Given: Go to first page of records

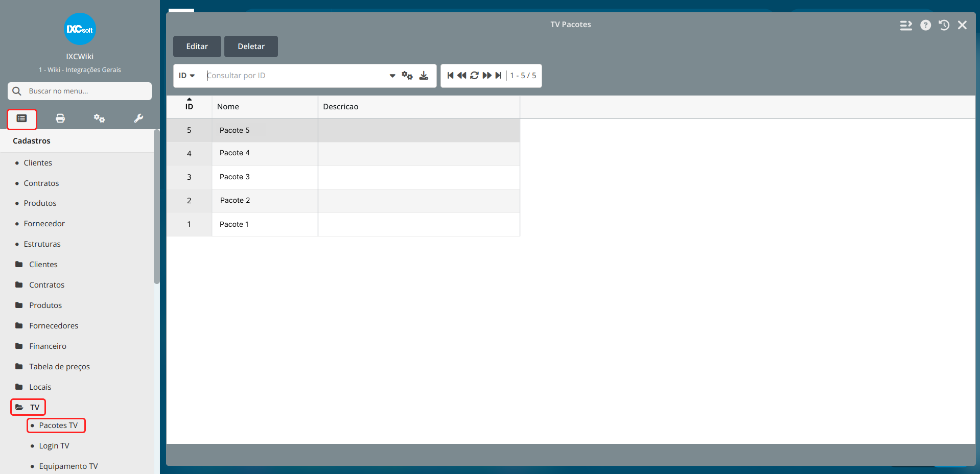Looking at the screenshot, I should [x=450, y=76].
